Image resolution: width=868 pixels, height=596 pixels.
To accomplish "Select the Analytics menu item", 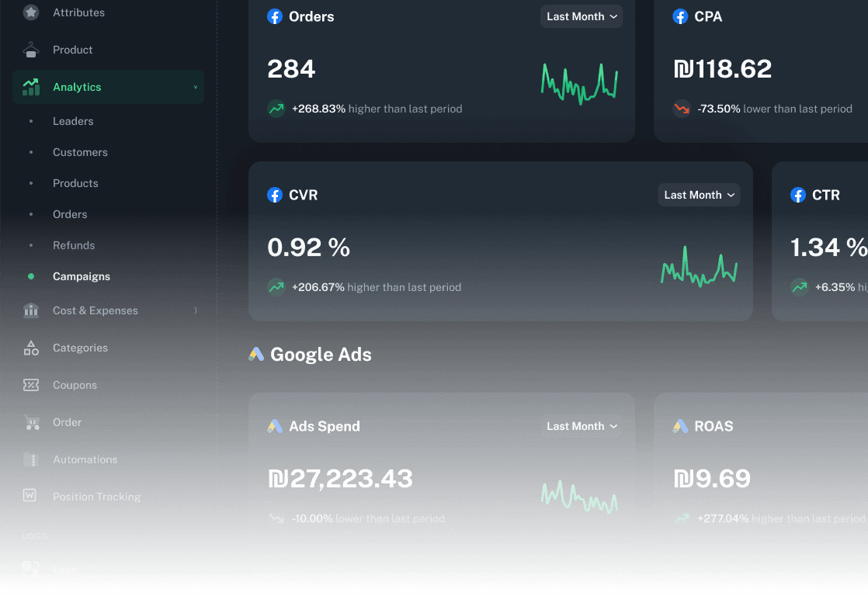I will (x=109, y=87).
